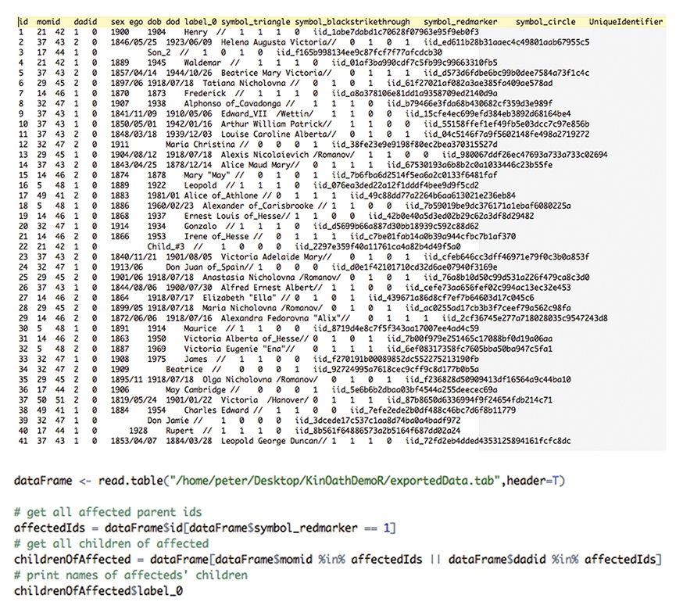Click 'Louise Caroline Alberta' name
This screenshot has height=616, width=683.
pyautogui.click(x=274, y=134)
